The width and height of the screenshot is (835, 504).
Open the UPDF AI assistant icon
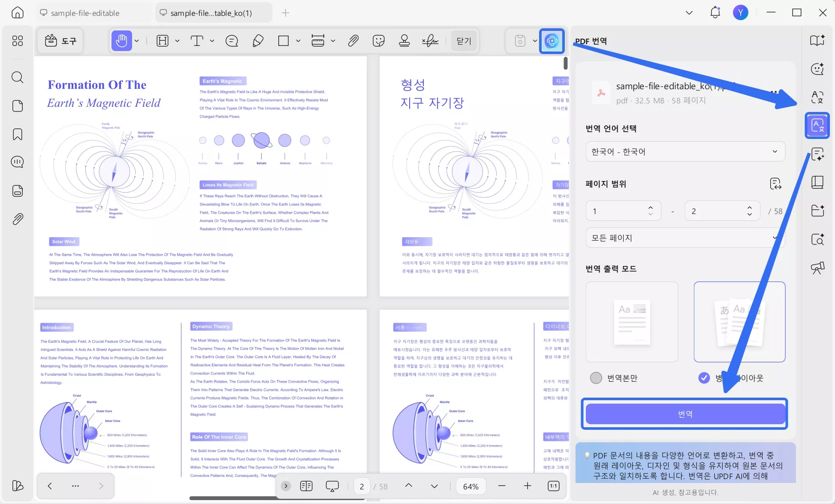point(552,41)
